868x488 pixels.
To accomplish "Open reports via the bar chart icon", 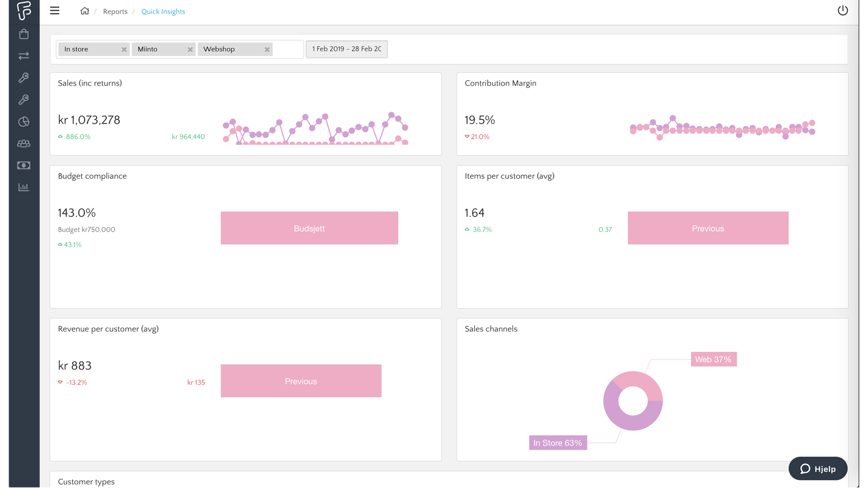I will pos(23,187).
